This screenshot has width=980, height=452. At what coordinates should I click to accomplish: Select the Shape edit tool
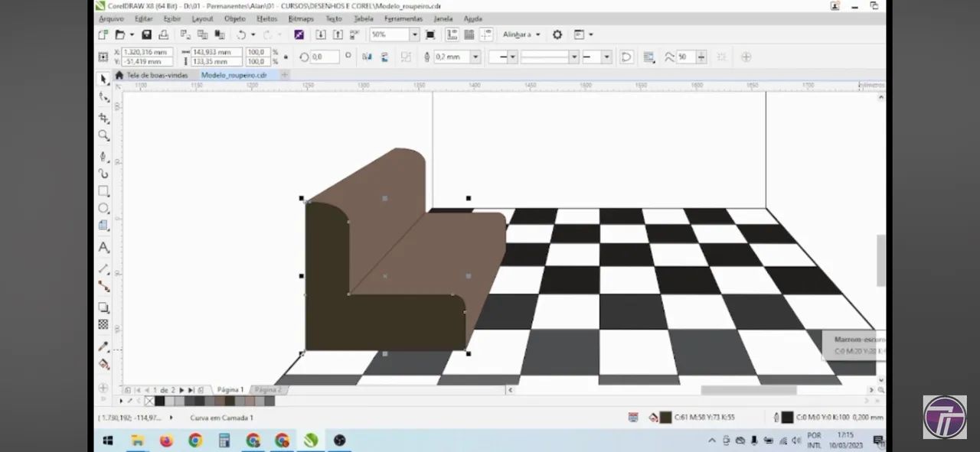tap(103, 97)
